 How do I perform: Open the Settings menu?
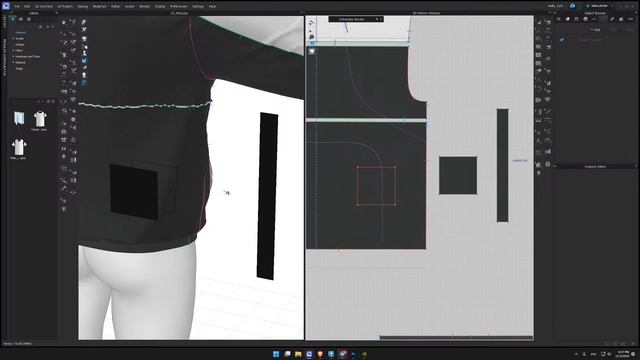198,7
